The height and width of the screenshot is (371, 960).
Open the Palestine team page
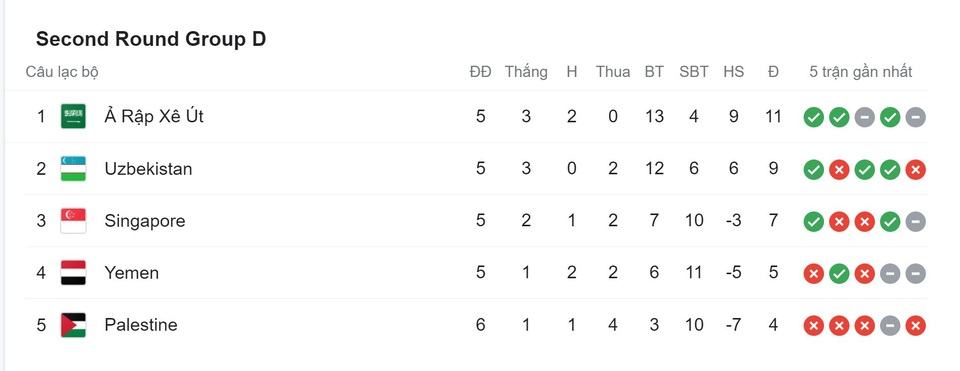[141, 324]
